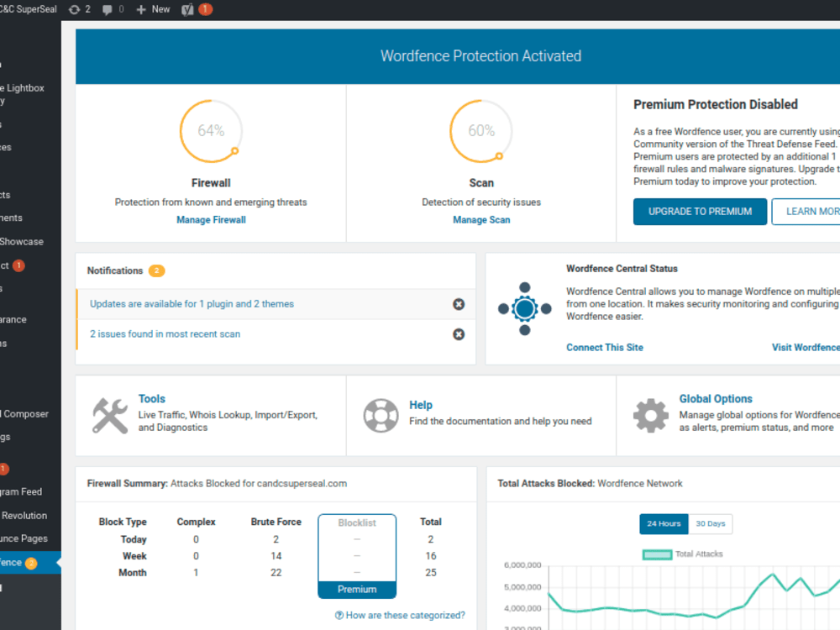
Task: Click the Wordfence Central Status heading
Action: pos(622,269)
